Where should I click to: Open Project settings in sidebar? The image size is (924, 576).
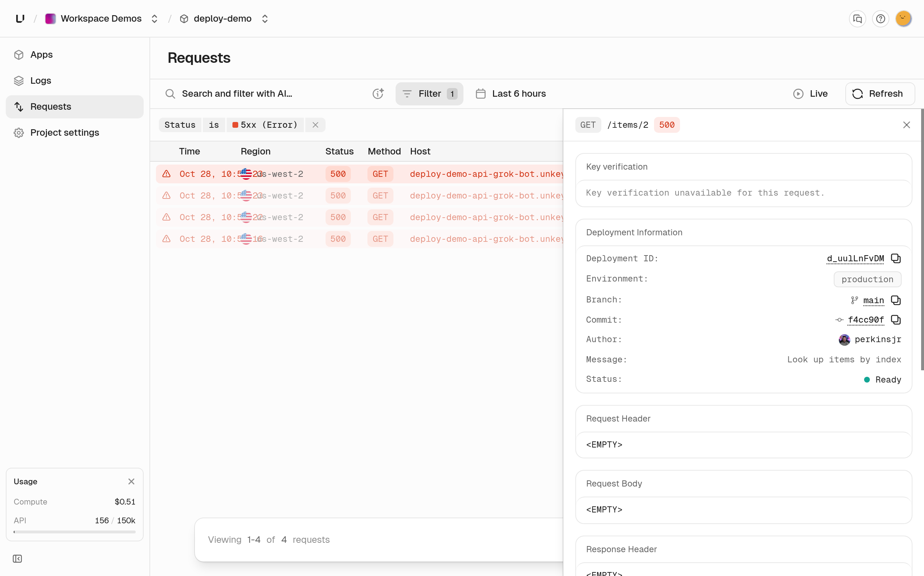[x=75, y=132]
